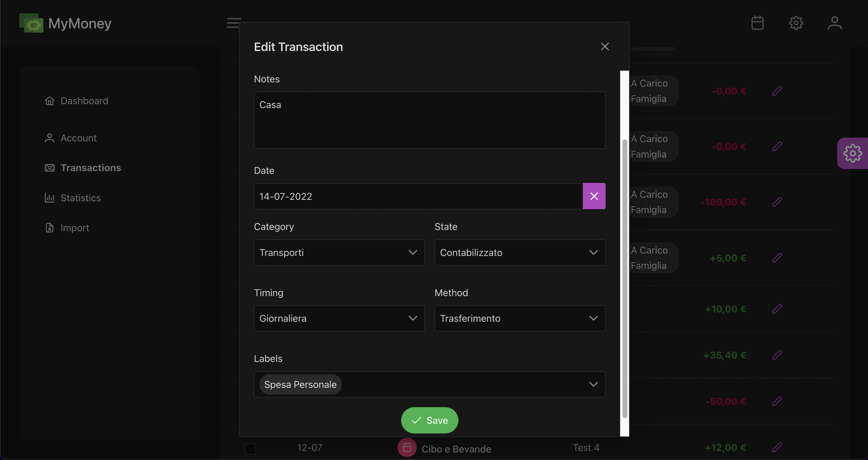
Task: Expand the Timing dropdown showing Giornaliera
Action: [x=339, y=318]
